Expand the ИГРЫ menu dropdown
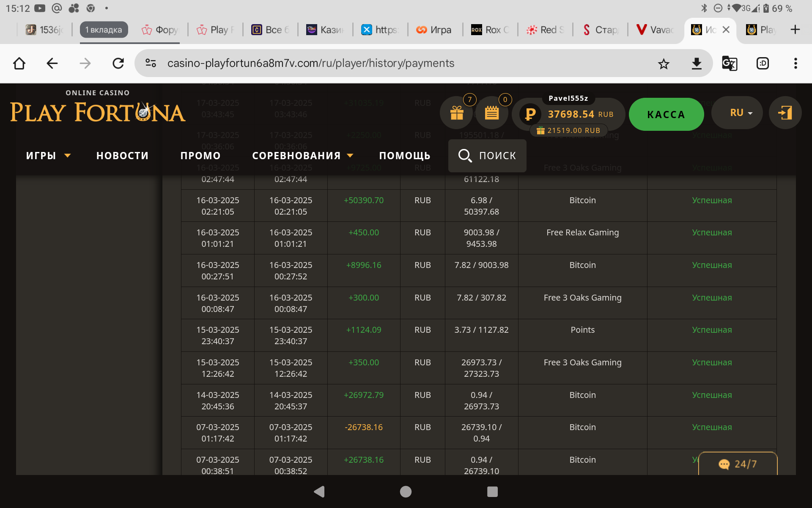 (48, 156)
